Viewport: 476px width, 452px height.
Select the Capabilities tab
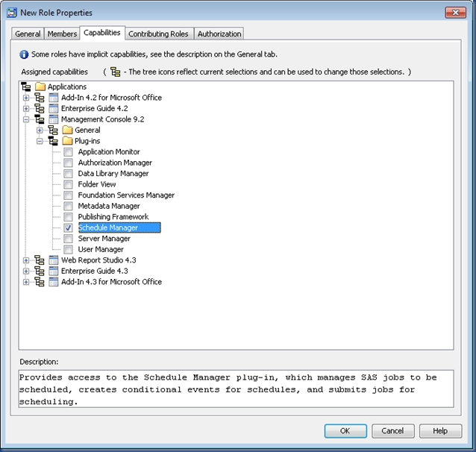coord(102,33)
